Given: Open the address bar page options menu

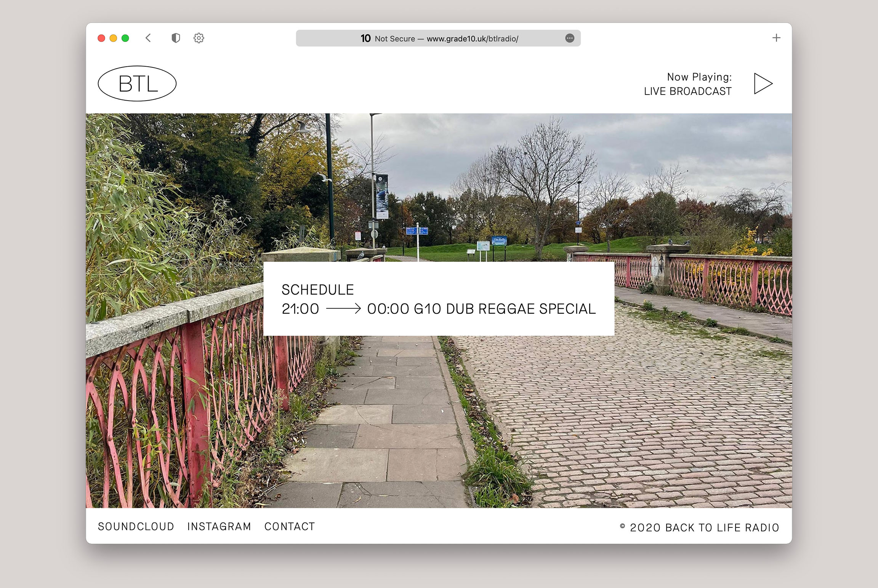Looking at the screenshot, I should [x=570, y=38].
